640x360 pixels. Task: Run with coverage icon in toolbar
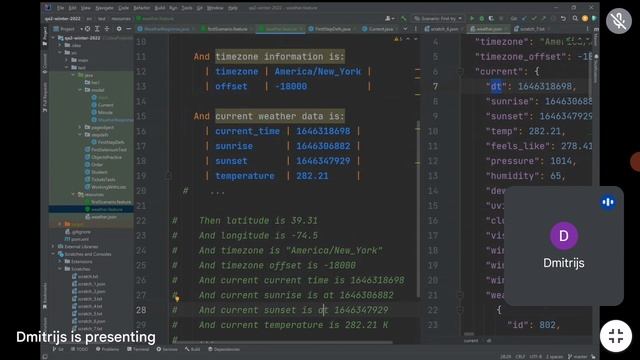click(x=491, y=18)
